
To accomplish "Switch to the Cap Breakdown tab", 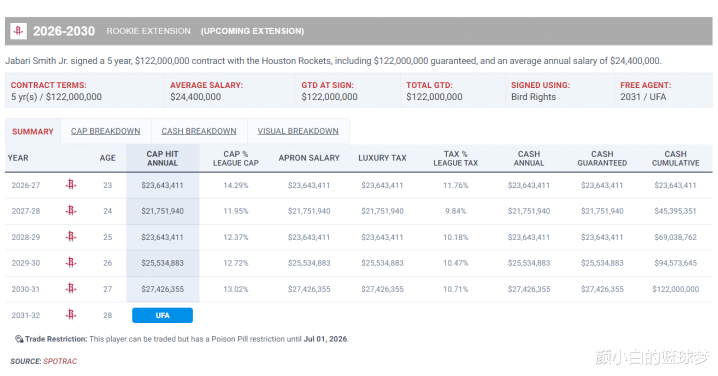I will click(105, 131).
